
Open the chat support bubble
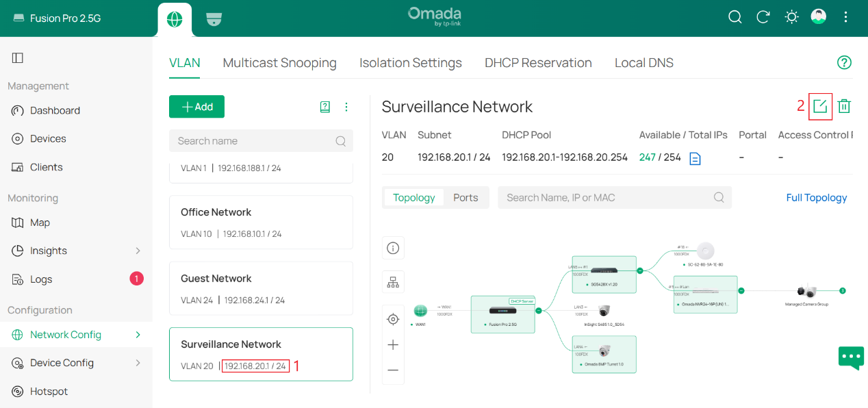tap(851, 357)
